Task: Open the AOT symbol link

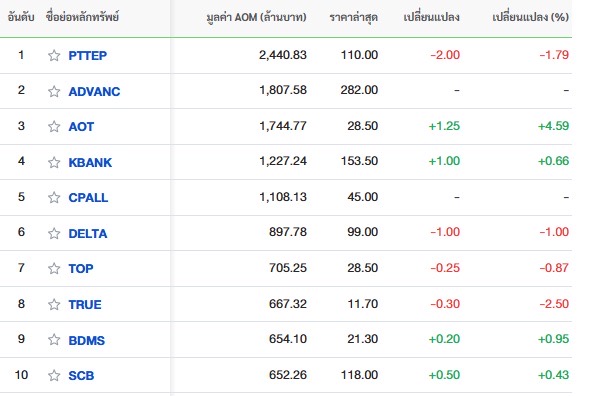Action: click(x=81, y=127)
